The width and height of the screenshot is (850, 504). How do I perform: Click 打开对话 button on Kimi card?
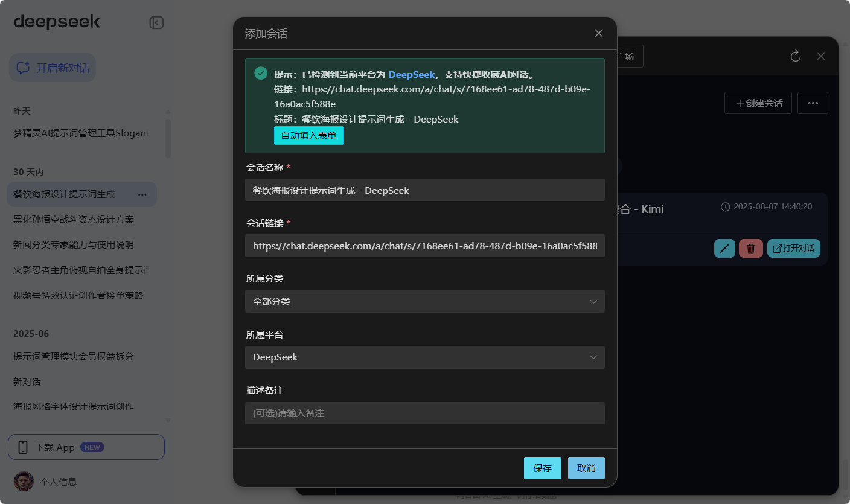tap(794, 249)
